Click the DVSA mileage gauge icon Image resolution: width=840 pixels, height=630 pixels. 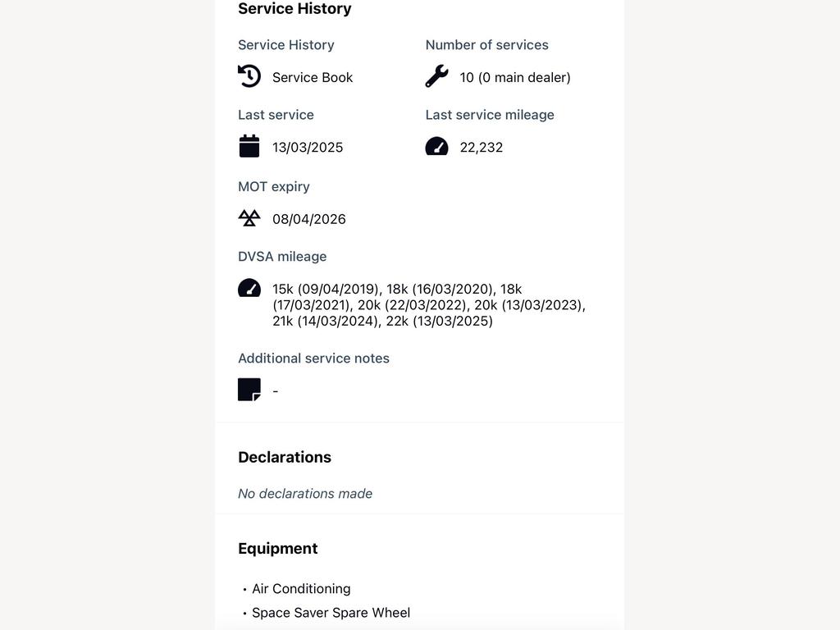249,288
